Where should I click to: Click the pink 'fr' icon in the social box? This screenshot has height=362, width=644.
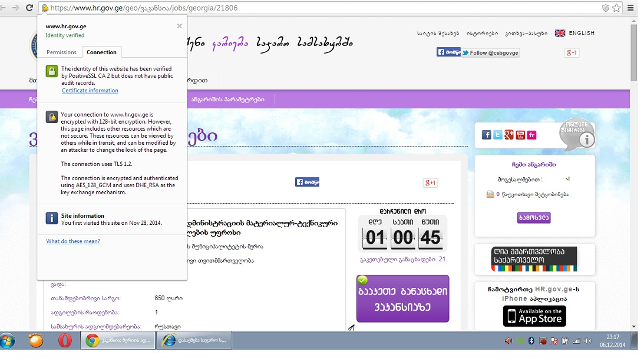[x=532, y=135]
